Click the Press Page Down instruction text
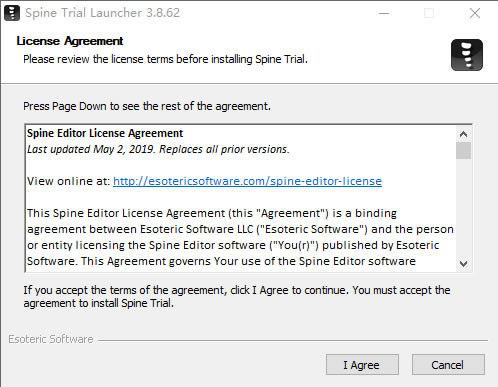The image size is (498, 387). click(147, 106)
